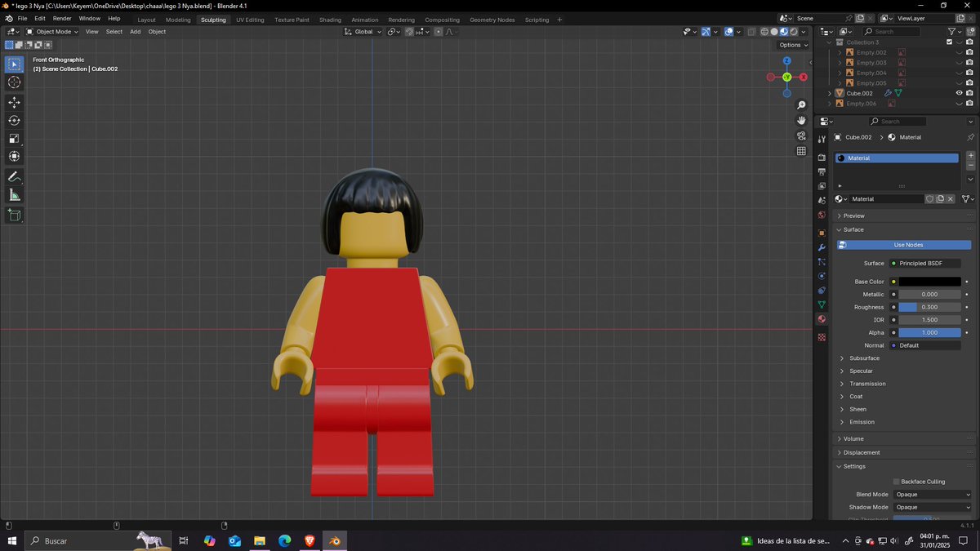Switch to Solid viewport shading
Viewport: 980px width, 551px height.
(774, 32)
